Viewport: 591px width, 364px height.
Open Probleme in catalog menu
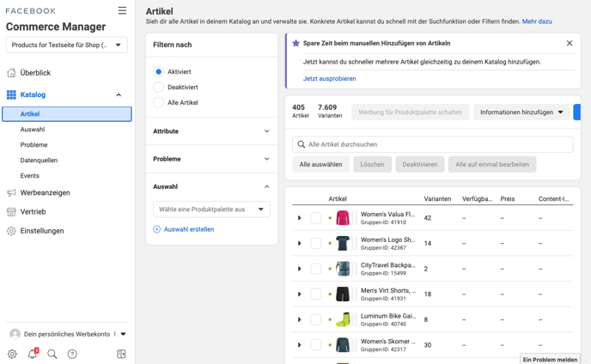34,145
